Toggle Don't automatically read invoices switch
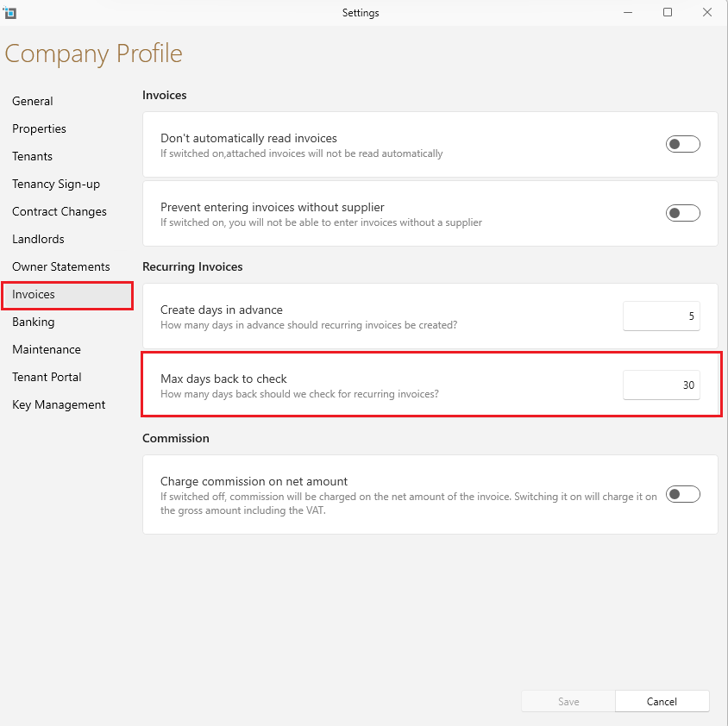728x726 pixels. tap(682, 144)
